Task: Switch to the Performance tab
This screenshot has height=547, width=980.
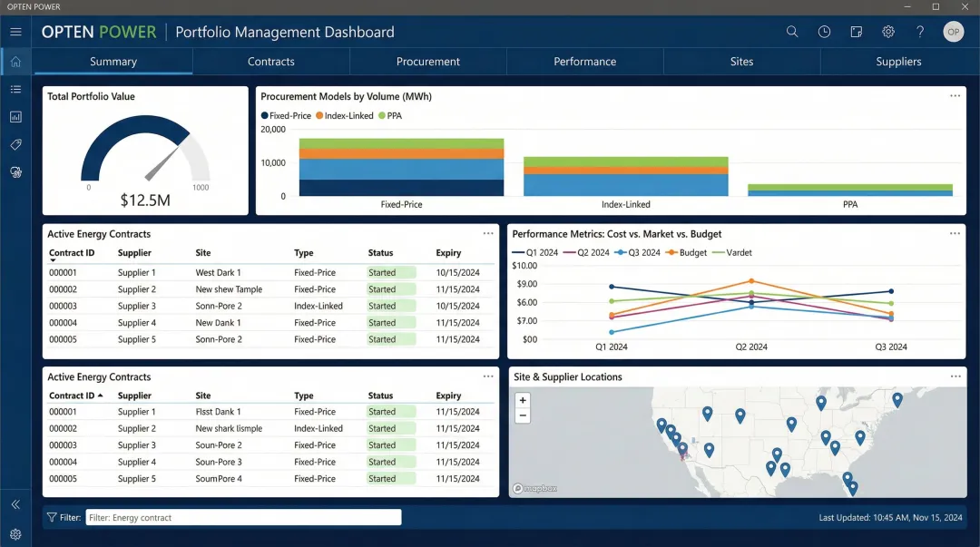Action: click(584, 61)
